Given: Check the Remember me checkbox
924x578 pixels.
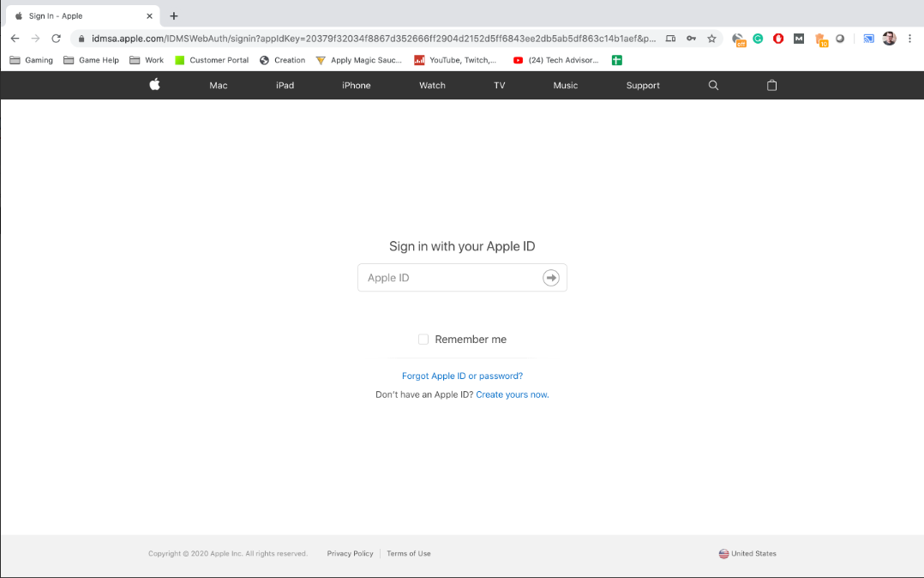Looking at the screenshot, I should 423,339.
